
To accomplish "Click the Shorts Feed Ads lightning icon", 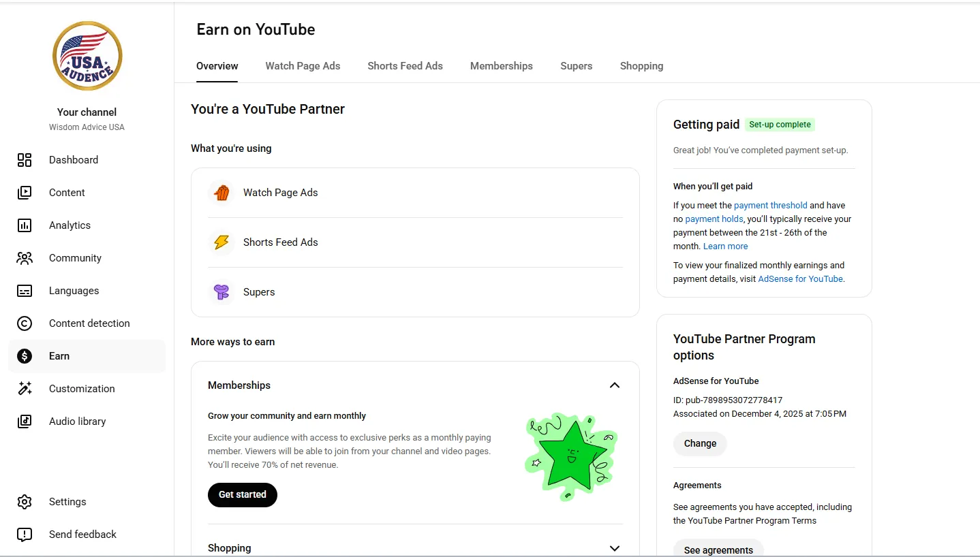I will point(221,242).
